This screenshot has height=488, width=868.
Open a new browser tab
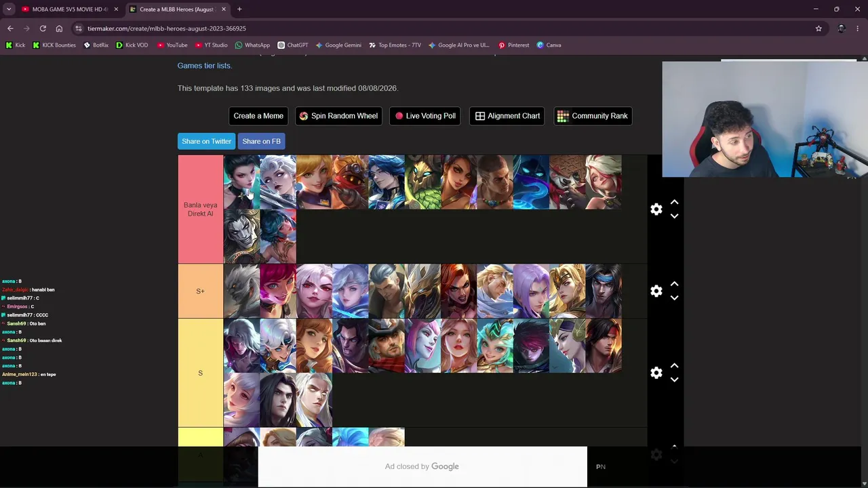239,9
